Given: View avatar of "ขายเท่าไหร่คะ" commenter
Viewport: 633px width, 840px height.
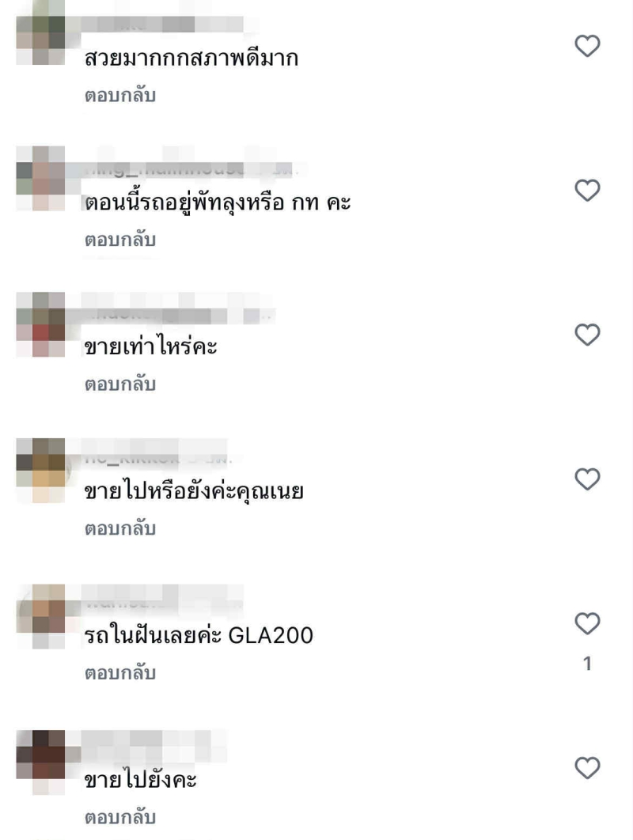Looking at the screenshot, I should pos(40,324).
